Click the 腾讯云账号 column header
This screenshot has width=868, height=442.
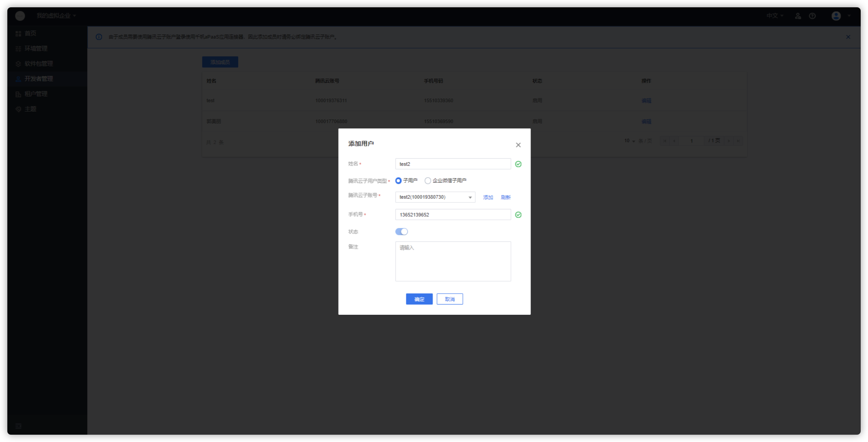327,81
